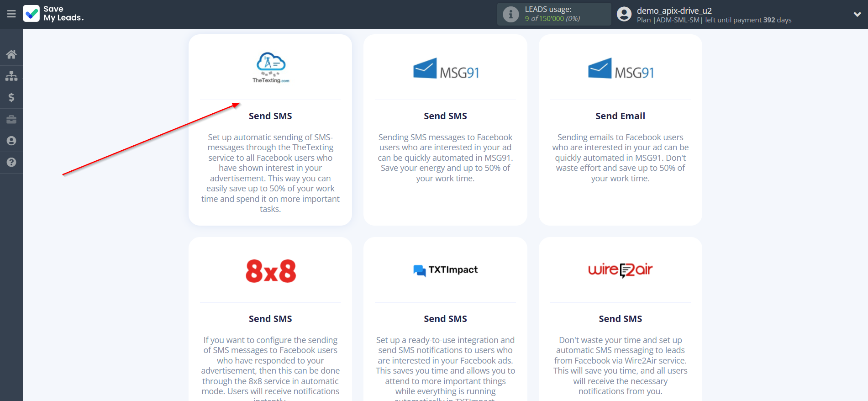Click the briefcase sidebar icon
The image size is (868, 401).
[x=11, y=119]
